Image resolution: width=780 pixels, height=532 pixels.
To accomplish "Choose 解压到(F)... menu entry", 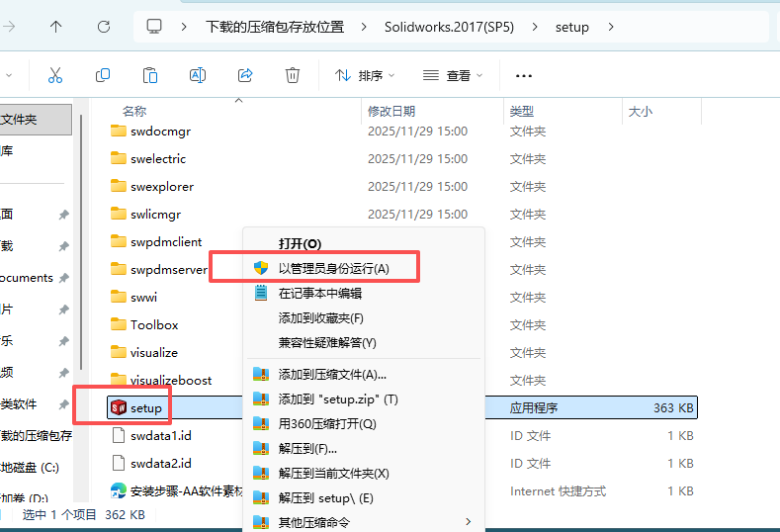I will click(x=307, y=448).
